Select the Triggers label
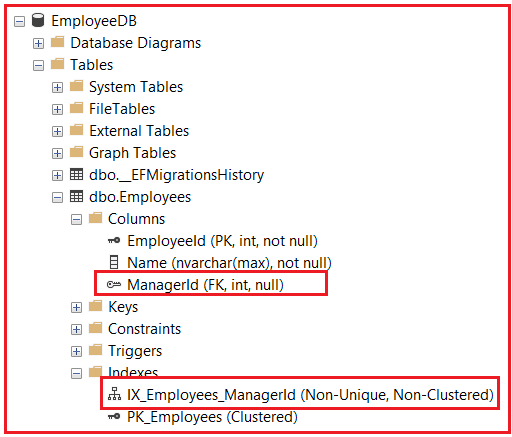This screenshot has width=512, height=437. coord(135,351)
